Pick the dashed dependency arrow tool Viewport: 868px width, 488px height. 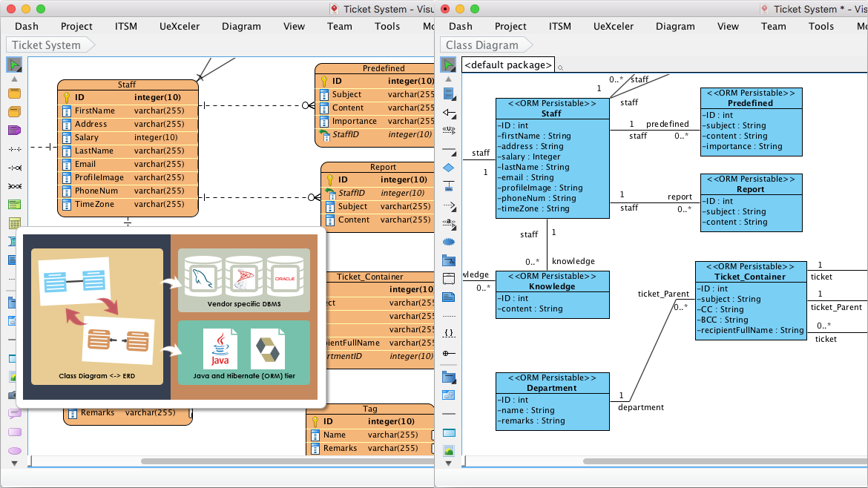tap(448, 207)
